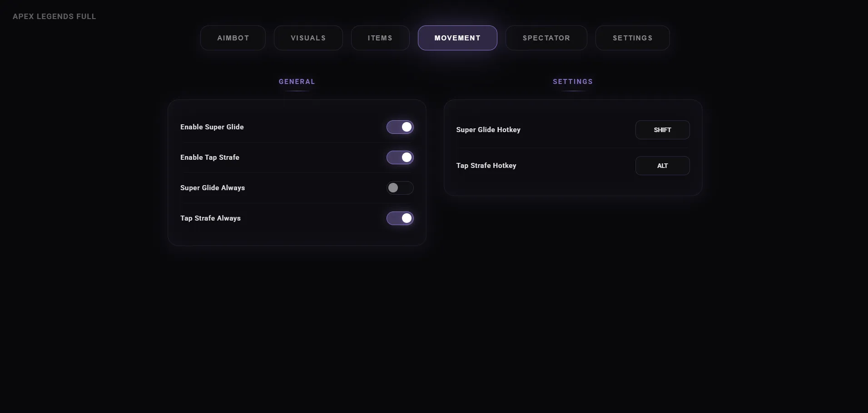Click the Tap Strafe Always label text
Screen dimensions: 868x413
[x=210, y=218]
